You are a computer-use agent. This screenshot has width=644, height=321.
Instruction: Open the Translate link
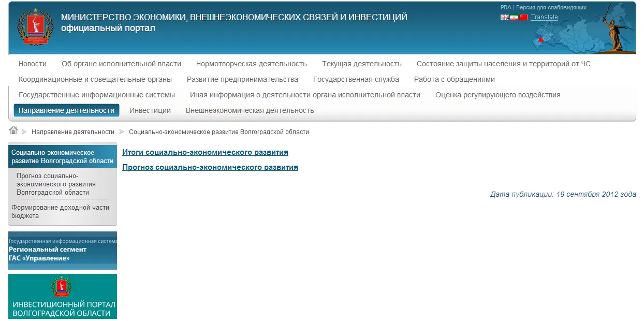click(544, 17)
